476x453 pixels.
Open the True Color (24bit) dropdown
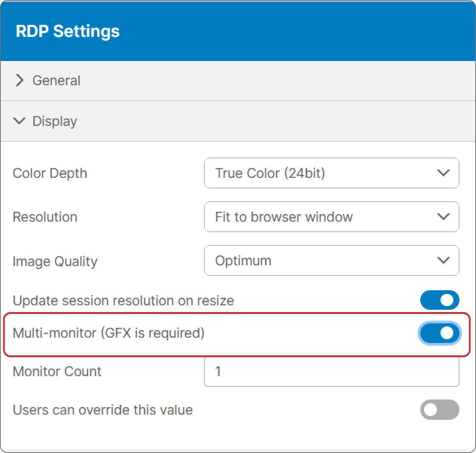pyautogui.click(x=331, y=173)
